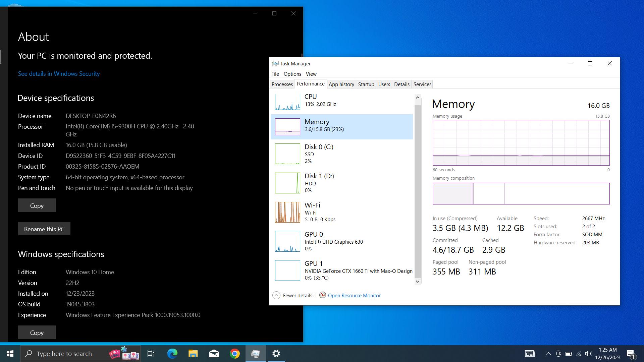
Task: Select the Memory item in performance list
Action: click(342, 127)
